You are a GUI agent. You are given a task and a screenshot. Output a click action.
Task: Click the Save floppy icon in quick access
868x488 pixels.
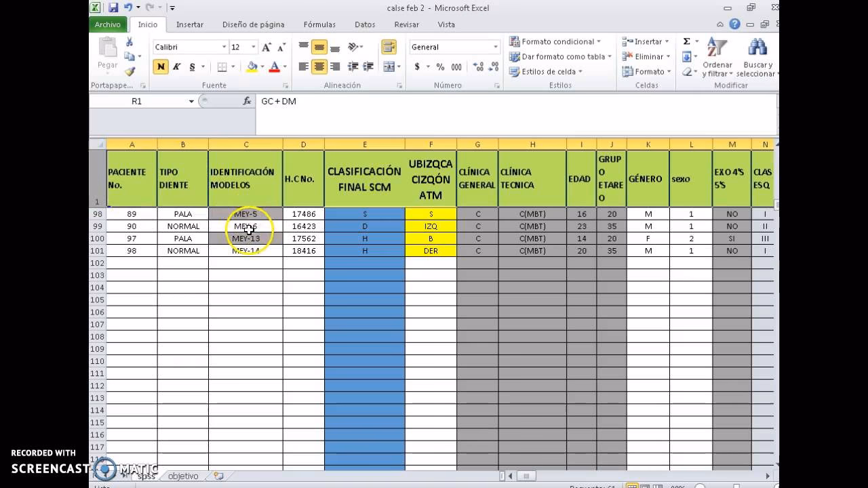coord(113,7)
